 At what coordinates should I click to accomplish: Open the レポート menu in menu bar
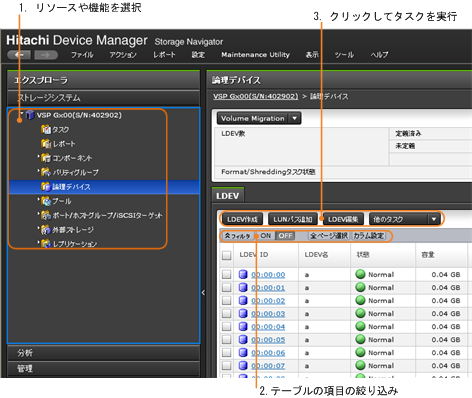tap(164, 55)
